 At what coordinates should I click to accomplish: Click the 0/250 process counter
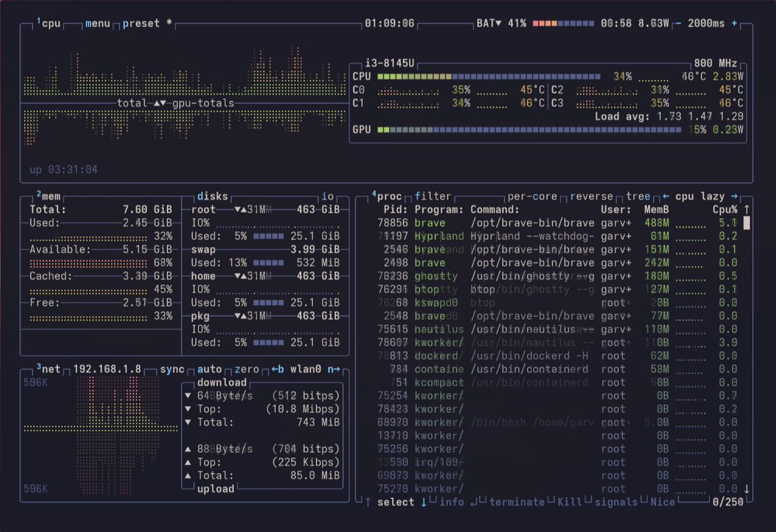click(728, 502)
